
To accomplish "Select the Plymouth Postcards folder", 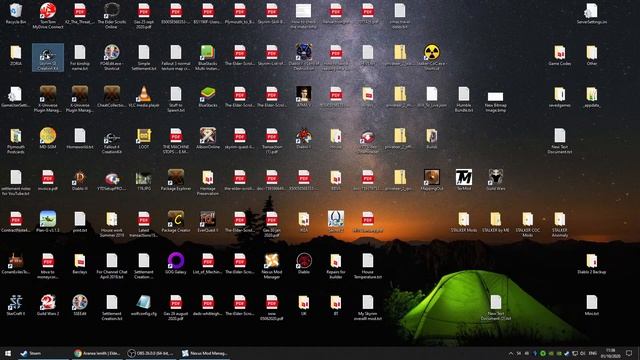I will 16,141.
